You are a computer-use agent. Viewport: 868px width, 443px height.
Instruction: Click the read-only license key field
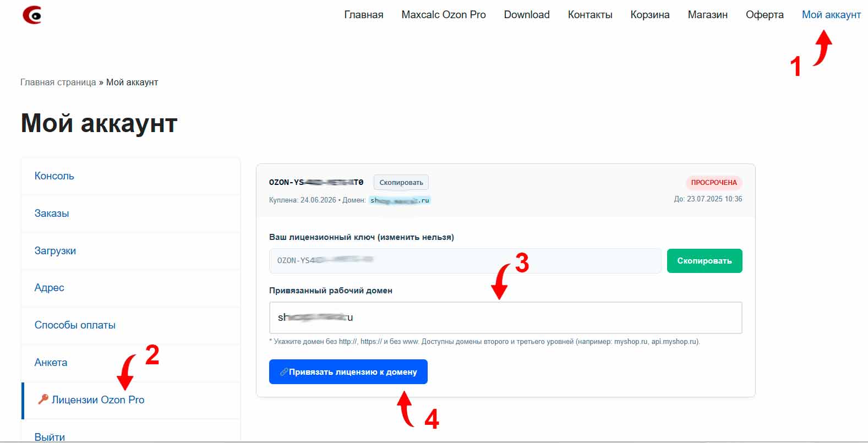coord(465,261)
